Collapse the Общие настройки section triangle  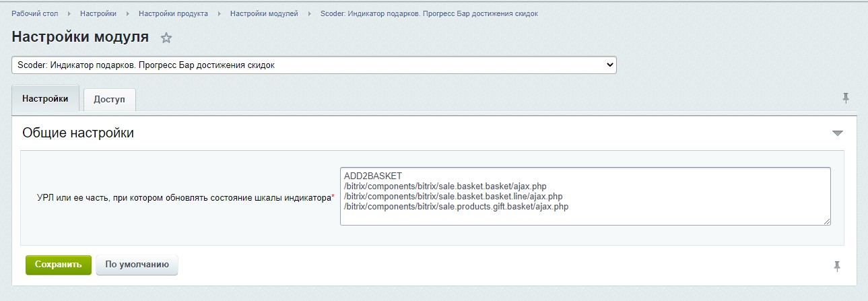coord(837,133)
